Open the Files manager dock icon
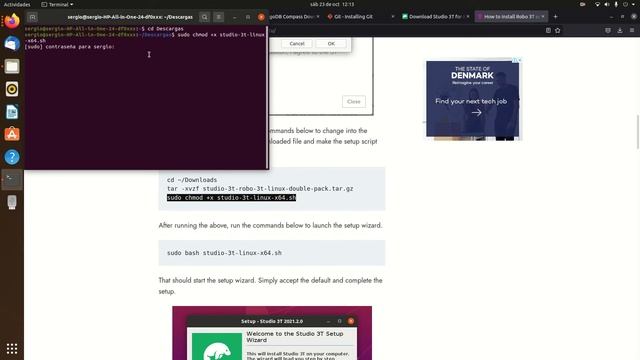Image resolution: width=640 pixels, height=360 pixels. click(12, 66)
